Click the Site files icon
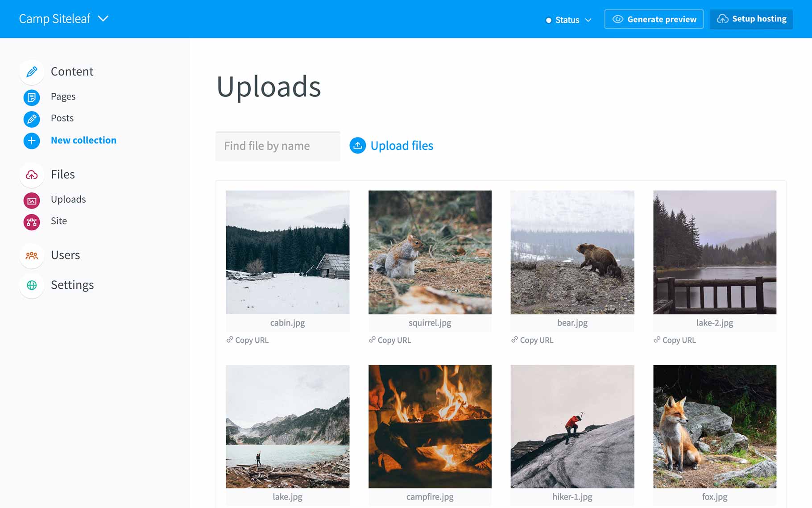The height and width of the screenshot is (508, 812). [x=32, y=222]
